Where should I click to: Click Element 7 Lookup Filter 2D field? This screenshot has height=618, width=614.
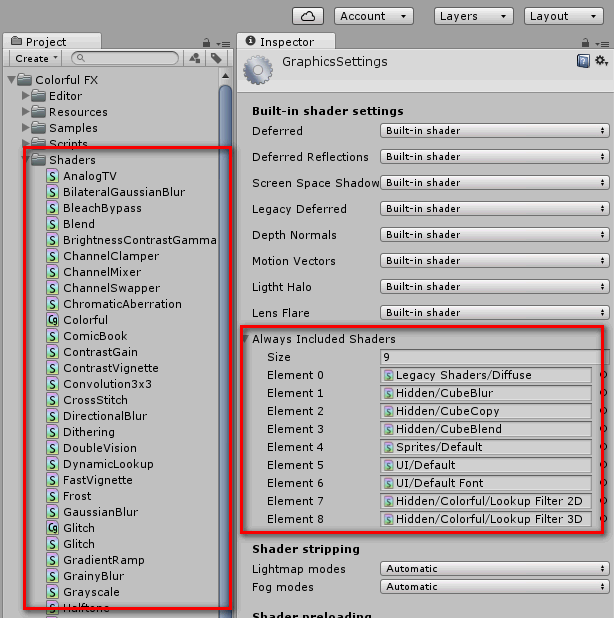(486, 501)
